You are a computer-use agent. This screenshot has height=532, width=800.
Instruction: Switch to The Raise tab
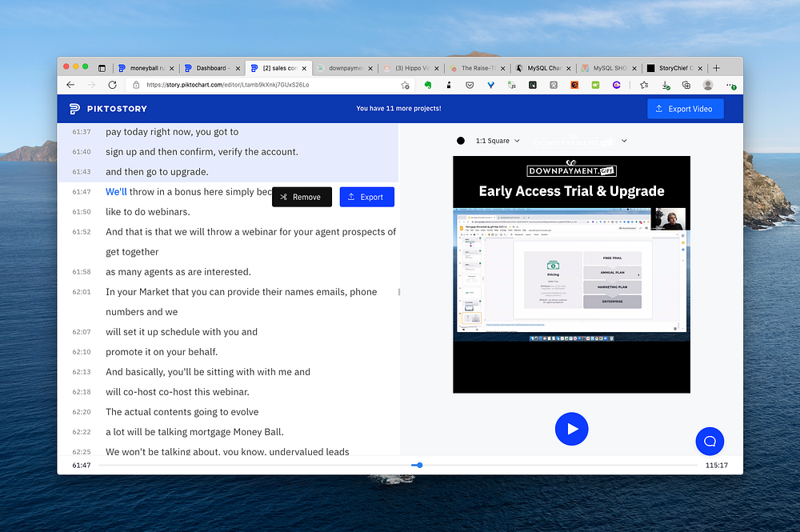(x=477, y=68)
